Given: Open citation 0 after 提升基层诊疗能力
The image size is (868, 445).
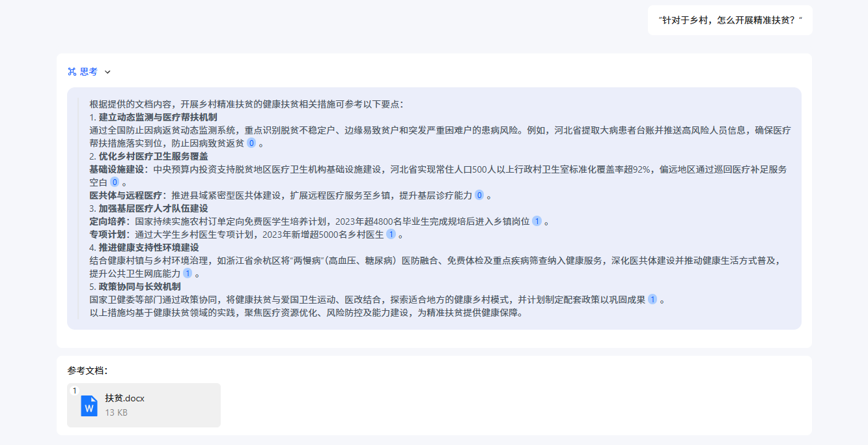Looking at the screenshot, I should coord(479,195).
